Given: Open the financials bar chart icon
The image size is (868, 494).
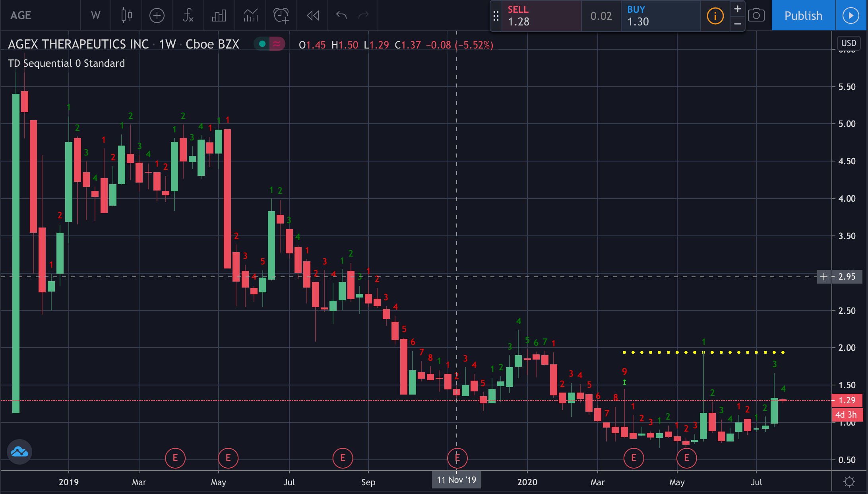Looking at the screenshot, I should click(219, 16).
